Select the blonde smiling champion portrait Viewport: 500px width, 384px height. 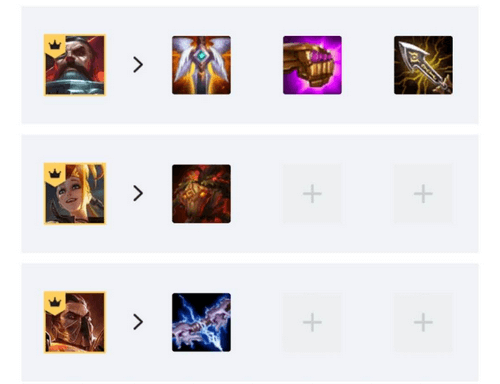click(75, 194)
